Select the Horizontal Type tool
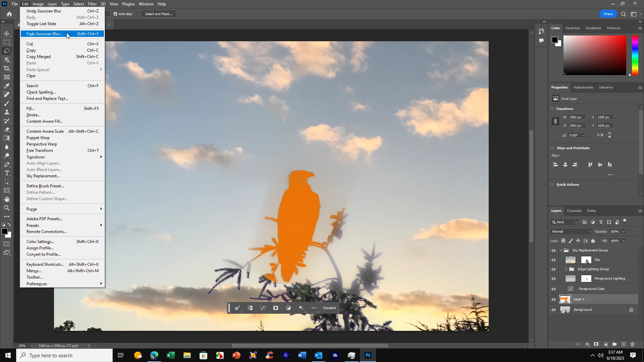This screenshot has width=644, height=362. (7, 173)
